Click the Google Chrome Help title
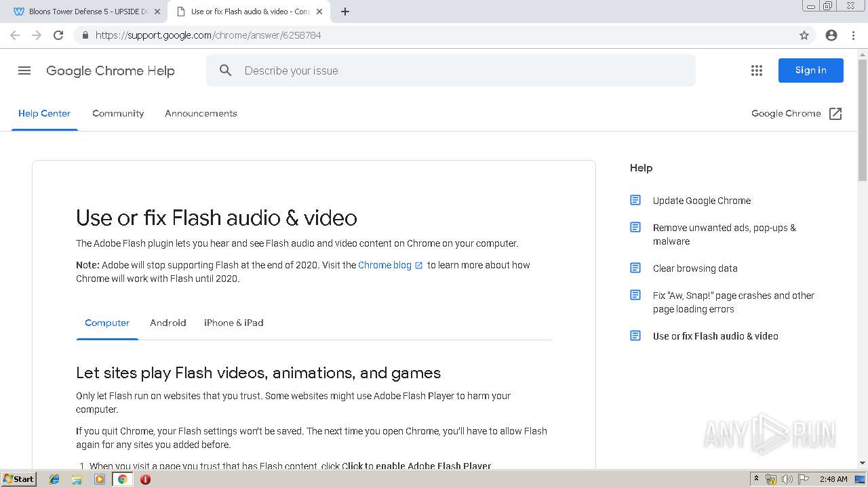This screenshot has width=868, height=488. pyautogui.click(x=111, y=70)
